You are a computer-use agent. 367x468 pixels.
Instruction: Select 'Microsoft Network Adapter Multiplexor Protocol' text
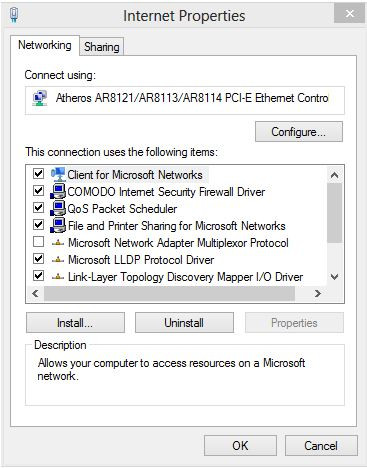click(178, 243)
